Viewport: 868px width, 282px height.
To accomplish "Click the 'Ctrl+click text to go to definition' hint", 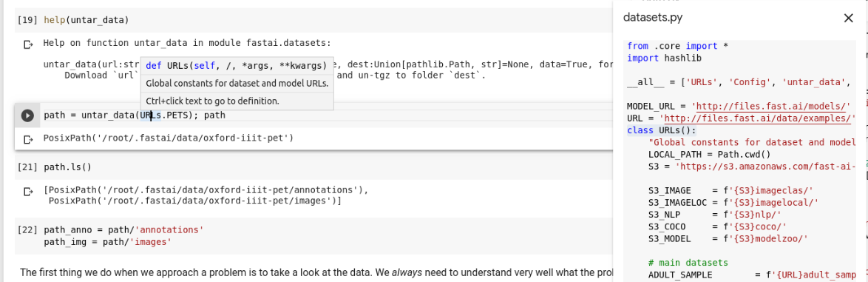I will tap(213, 101).
